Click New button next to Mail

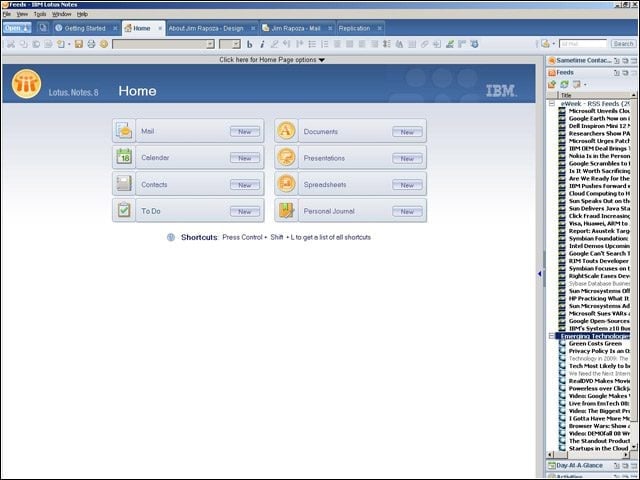click(245, 131)
